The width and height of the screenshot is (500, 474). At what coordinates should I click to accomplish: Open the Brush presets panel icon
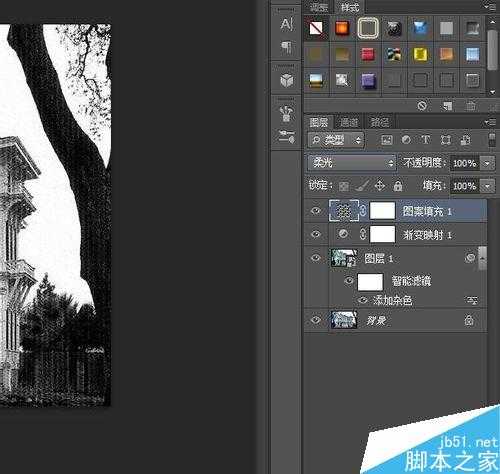point(287,114)
